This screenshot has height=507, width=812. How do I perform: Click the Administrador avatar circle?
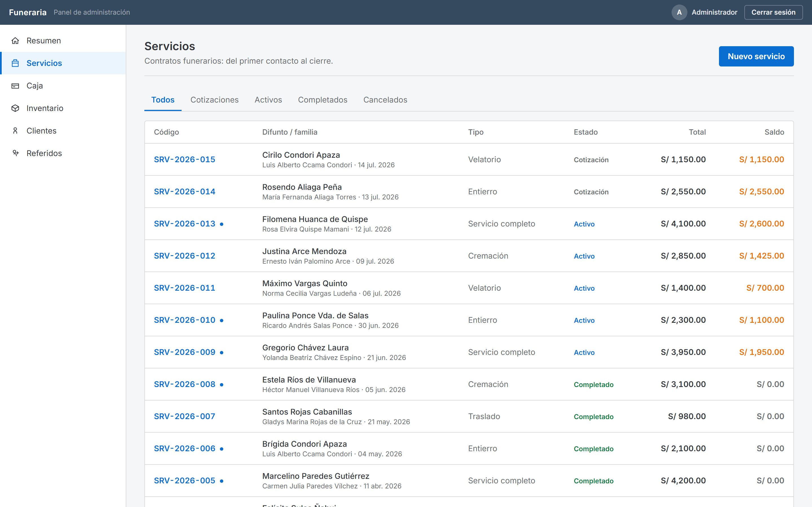click(679, 12)
